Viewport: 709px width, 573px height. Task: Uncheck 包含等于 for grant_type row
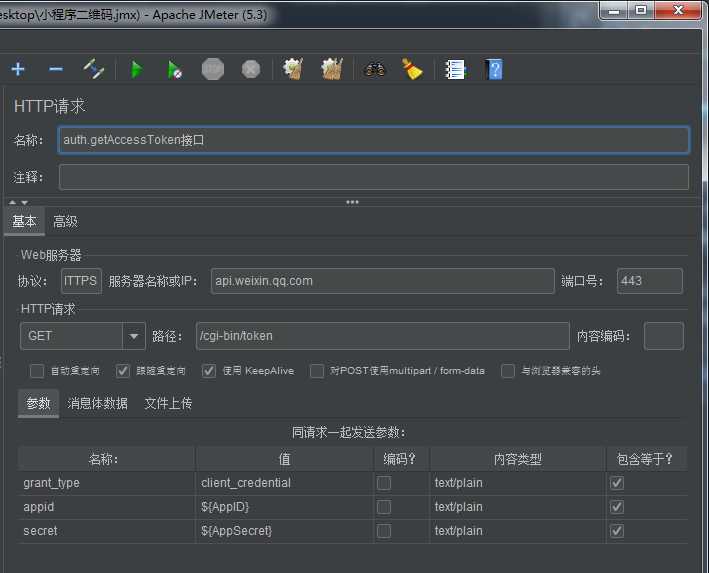point(617,483)
